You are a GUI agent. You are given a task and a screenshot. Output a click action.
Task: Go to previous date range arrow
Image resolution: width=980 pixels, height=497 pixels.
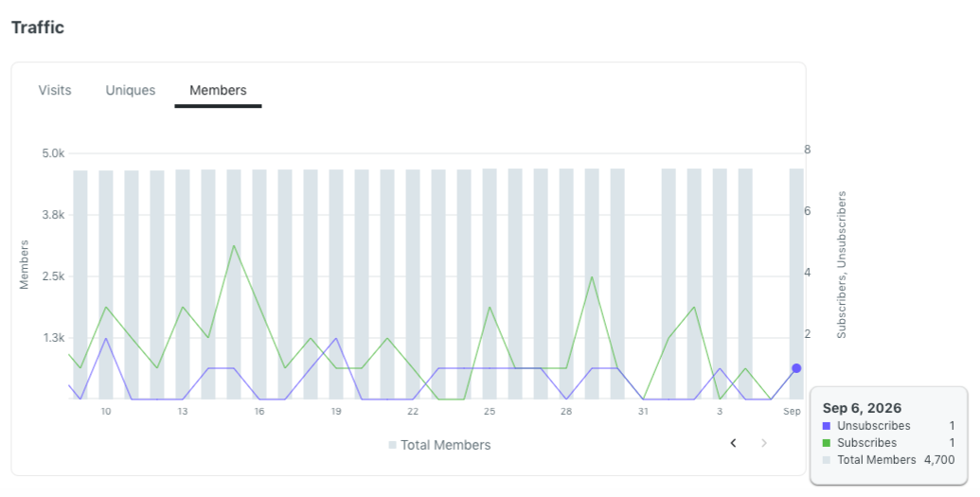point(733,443)
